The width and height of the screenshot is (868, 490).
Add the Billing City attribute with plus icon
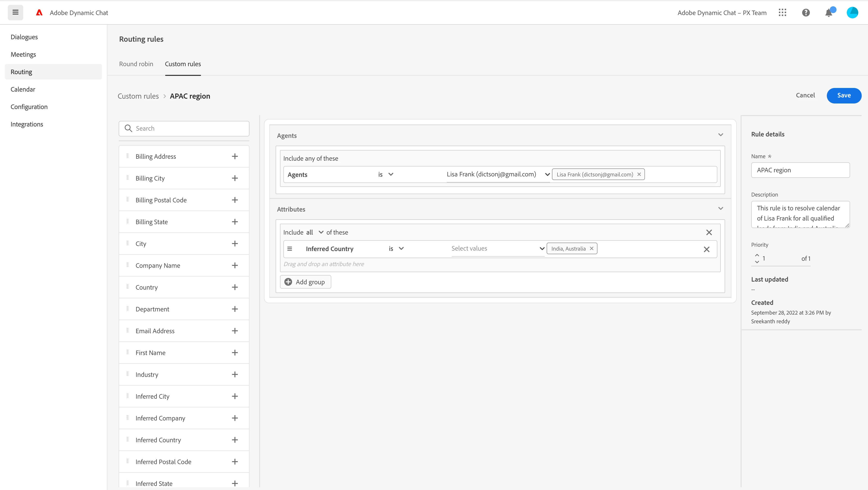[235, 178]
